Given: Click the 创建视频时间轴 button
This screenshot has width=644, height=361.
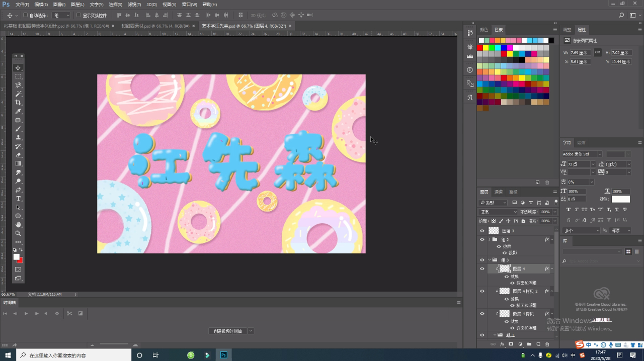Looking at the screenshot, I should click(228, 331).
